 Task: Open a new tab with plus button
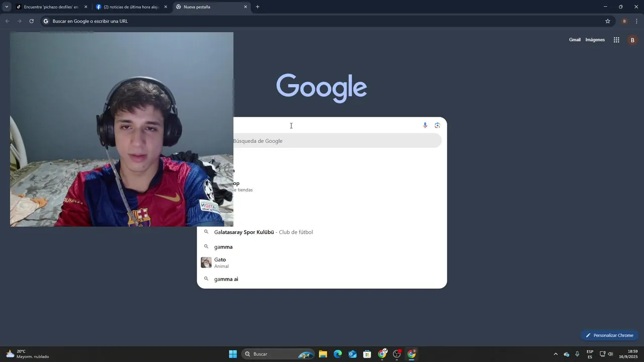point(258,7)
